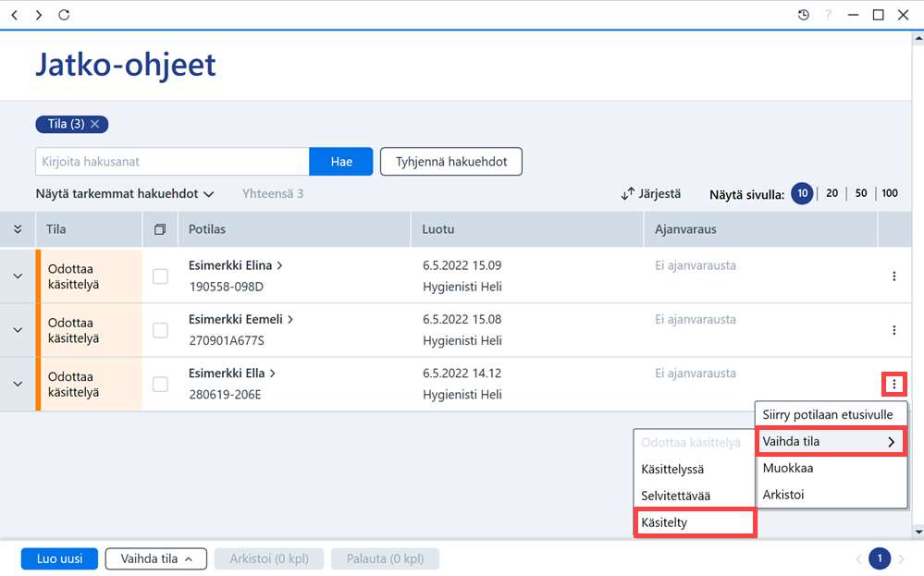Open the bottom Vaihda tila dropdown
The height and width of the screenshot is (576, 924).
click(x=156, y=559)
